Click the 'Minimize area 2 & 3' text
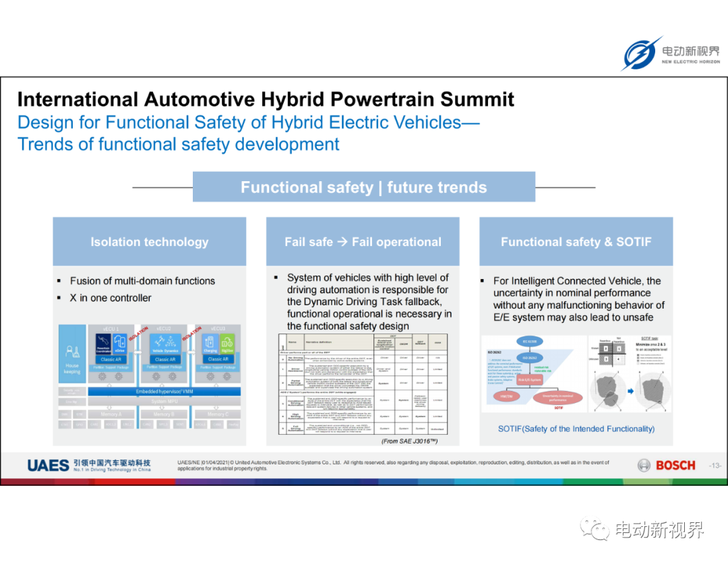This screenshot has width=728, height=562. [650, 345]
